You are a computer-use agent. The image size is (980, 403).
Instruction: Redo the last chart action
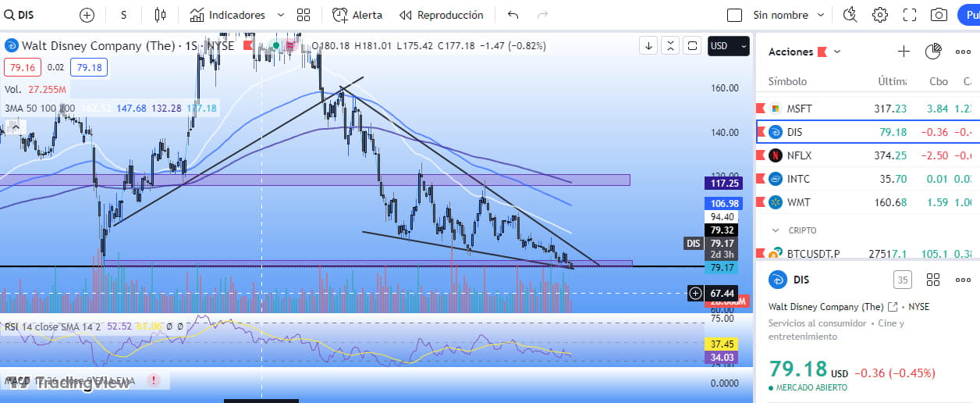(542, 15)
